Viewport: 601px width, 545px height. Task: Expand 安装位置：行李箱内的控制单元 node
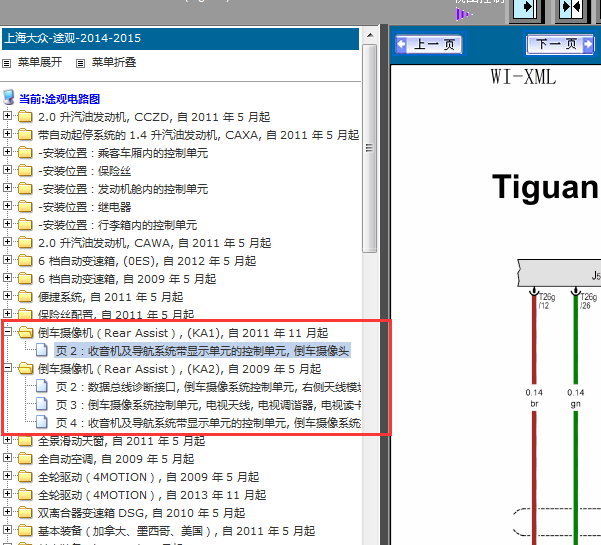[x=7, y=223]
